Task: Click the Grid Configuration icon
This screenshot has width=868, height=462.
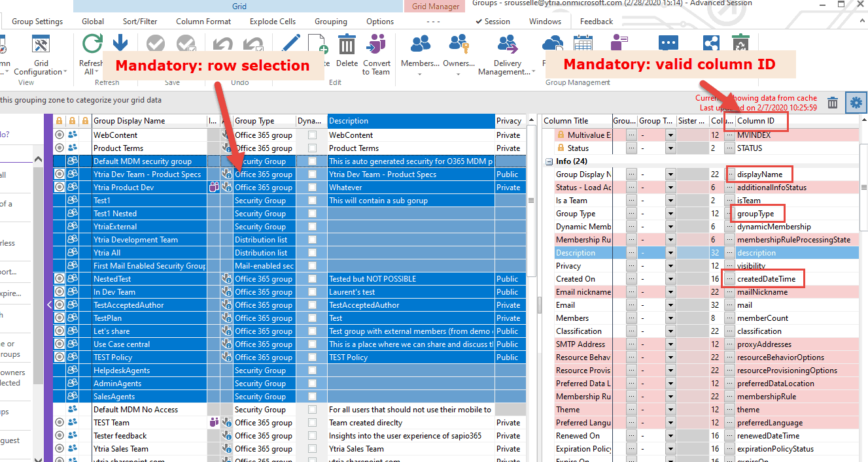Action: (x=41, y=45)
